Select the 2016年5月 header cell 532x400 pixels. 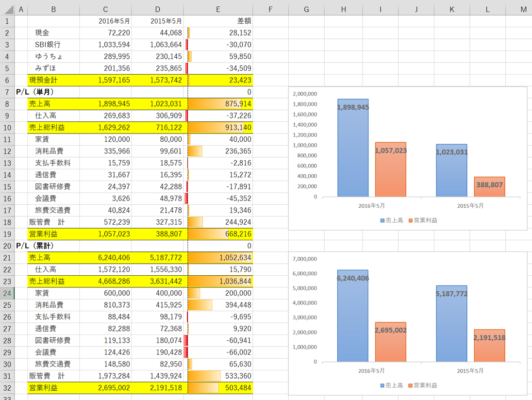[x=105, y=21]
